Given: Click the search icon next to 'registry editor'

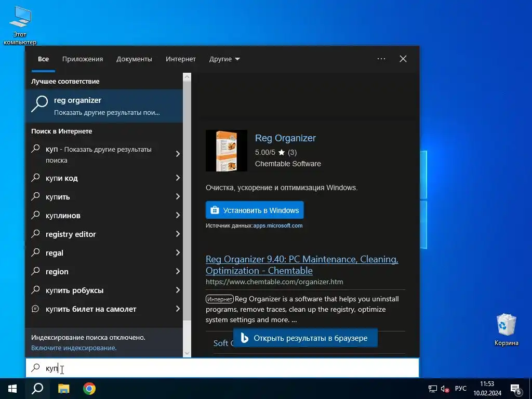Looking at the screenshot, I should 35,233.
